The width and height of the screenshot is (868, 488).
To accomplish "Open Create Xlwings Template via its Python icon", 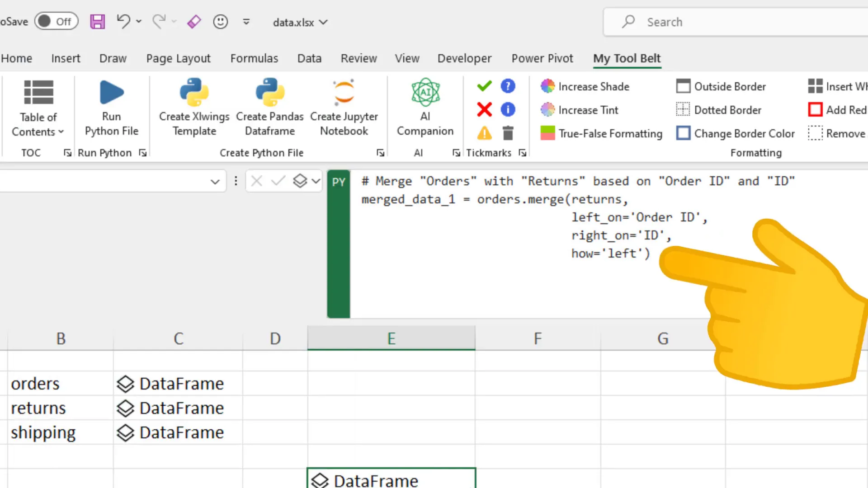I will 194,93.
